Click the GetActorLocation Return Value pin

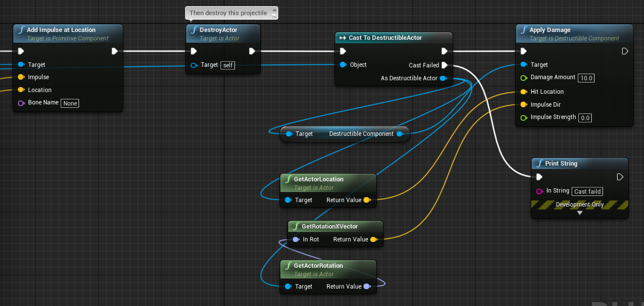tap(367, 200)
